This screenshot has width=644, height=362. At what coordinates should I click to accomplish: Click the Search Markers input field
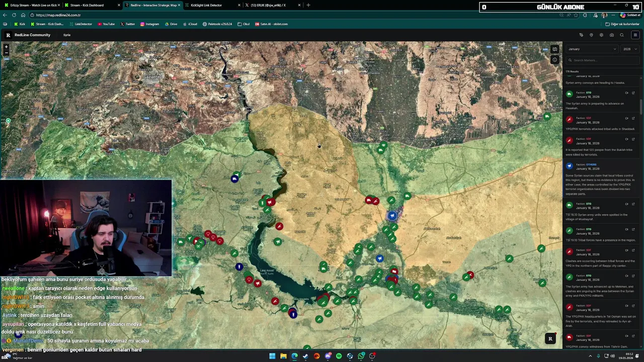tap(603, 60)
